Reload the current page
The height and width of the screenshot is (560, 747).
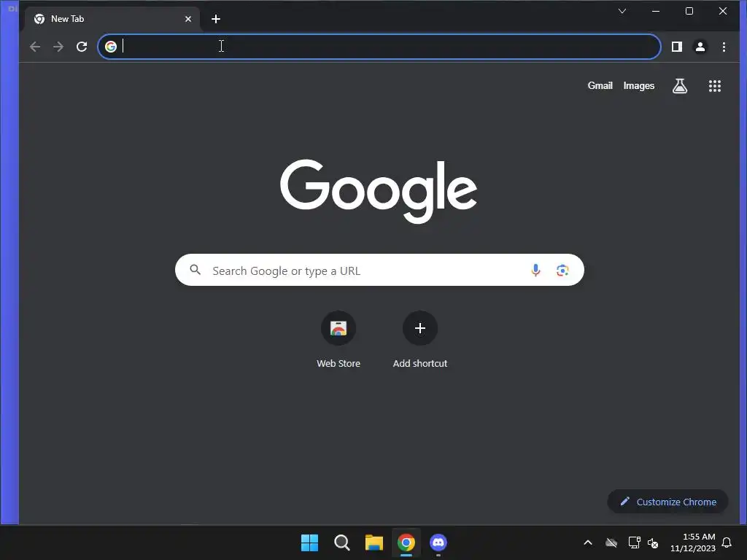click(82, 47)
